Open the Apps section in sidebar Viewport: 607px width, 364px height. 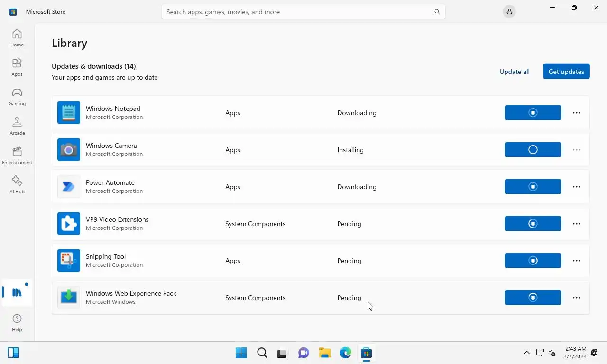[17, 67]
